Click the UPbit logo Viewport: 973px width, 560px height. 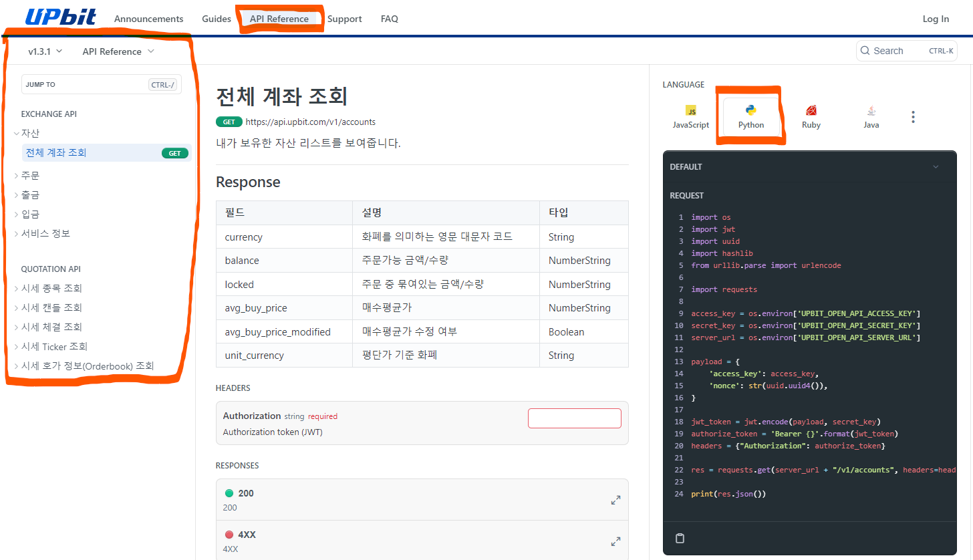(x=61, y=17)
